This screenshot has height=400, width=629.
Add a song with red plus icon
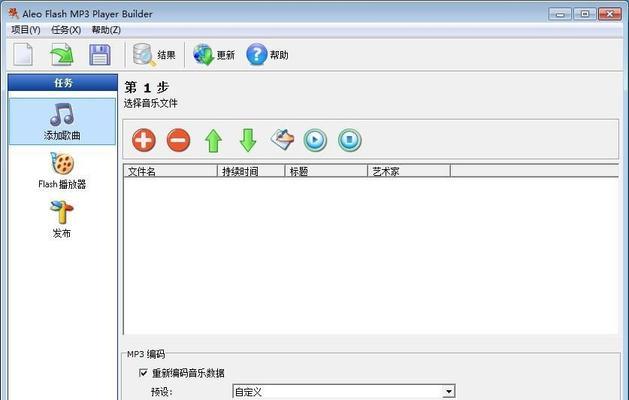[x=144, y=140]
